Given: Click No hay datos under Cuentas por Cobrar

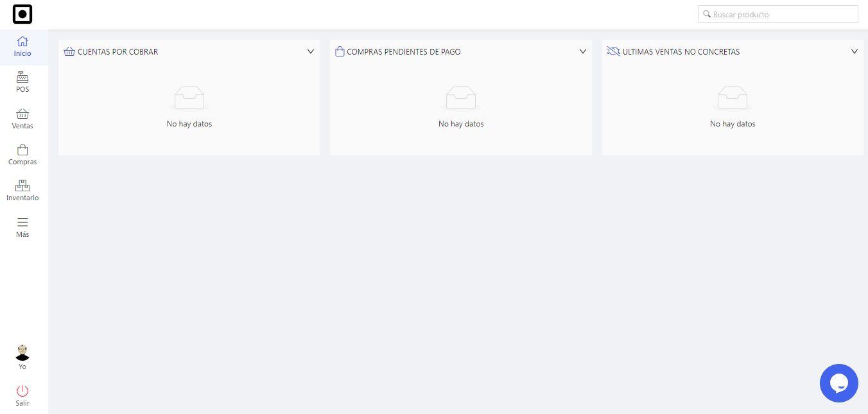Looking at the screenshot, I should click(189, 124).
